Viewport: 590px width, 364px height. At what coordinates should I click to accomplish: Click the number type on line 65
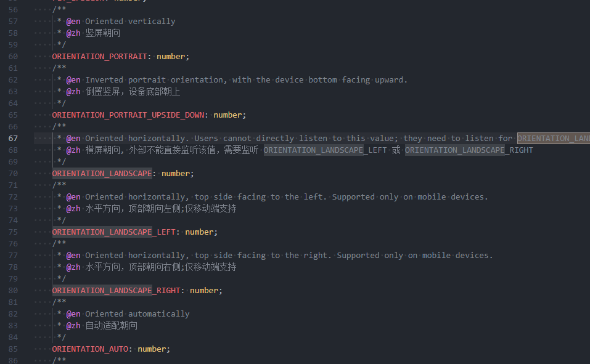pos(227,115)
